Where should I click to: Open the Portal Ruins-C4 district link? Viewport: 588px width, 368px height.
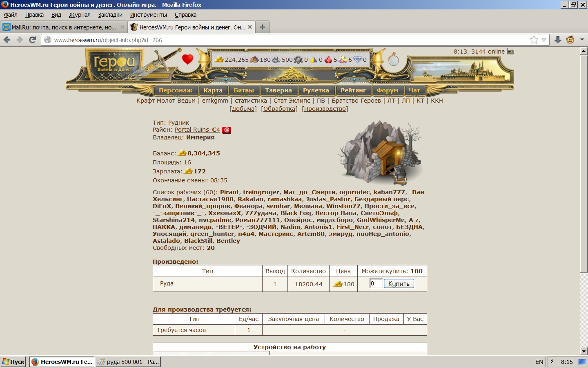coord(197,130)
